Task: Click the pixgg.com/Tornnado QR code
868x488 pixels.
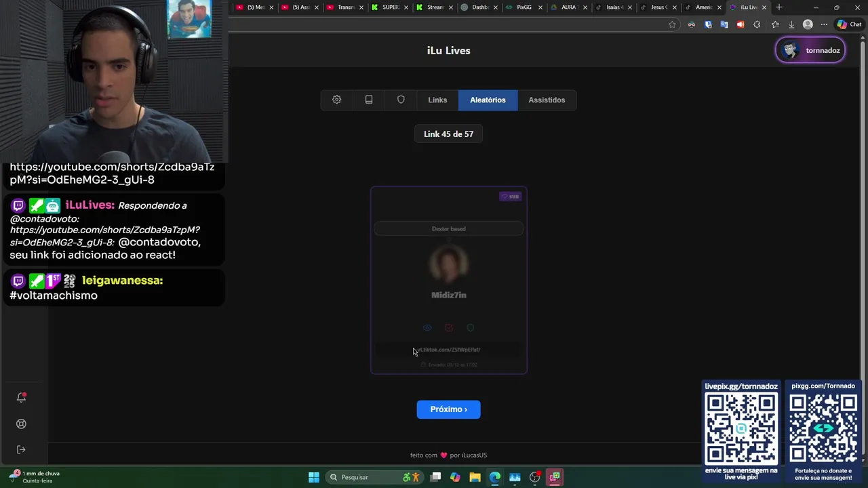Action: tap(823, 429)
